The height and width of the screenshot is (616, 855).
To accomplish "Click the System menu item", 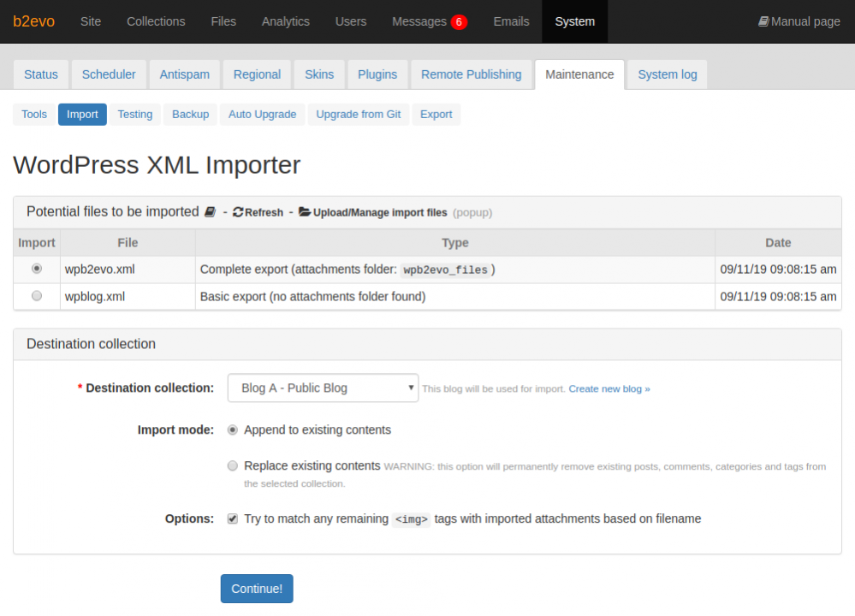I will point(575,21).
